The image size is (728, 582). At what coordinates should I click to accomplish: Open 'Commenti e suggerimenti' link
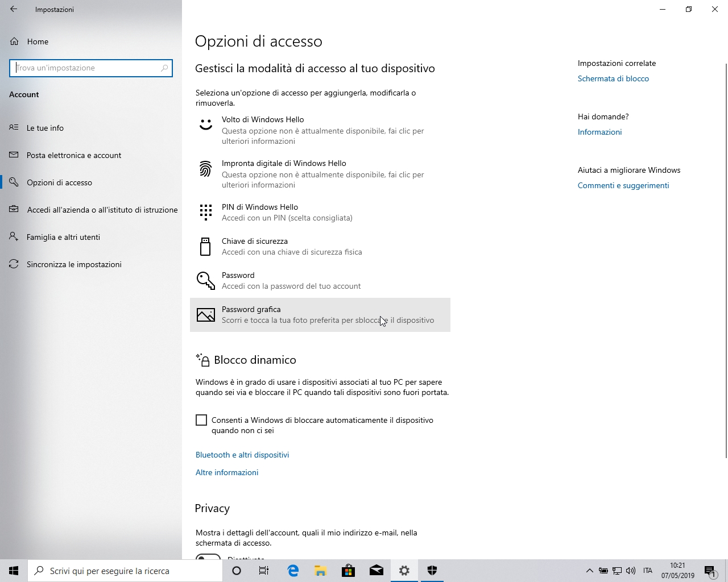(x=623, y=185)
